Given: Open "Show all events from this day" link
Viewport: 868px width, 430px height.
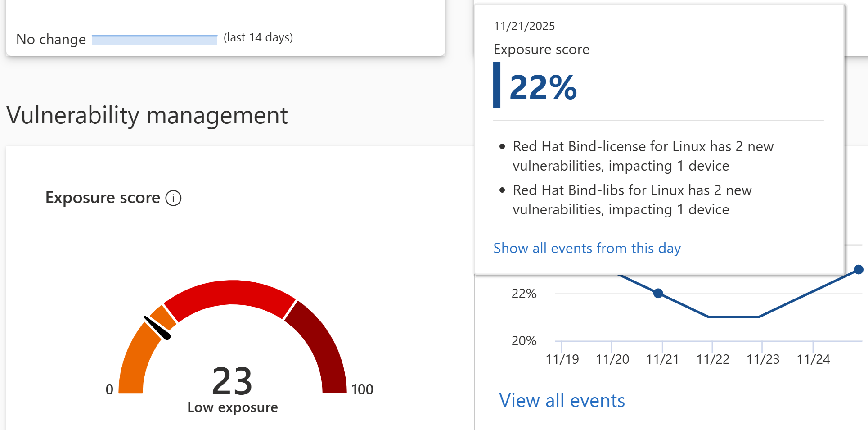Looking at the screenshot, I should pos(587,248).
